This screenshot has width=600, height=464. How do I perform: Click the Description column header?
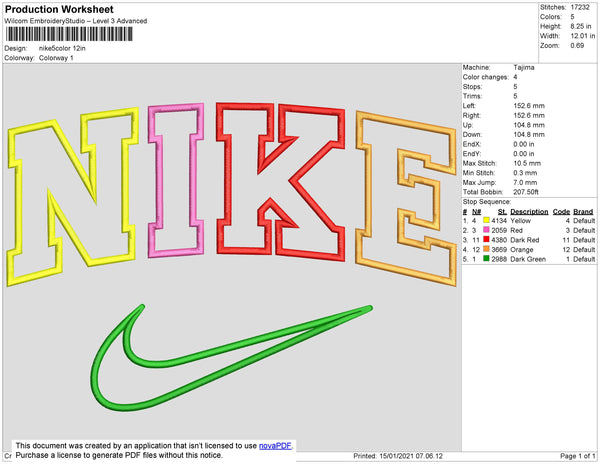(530, 212)
